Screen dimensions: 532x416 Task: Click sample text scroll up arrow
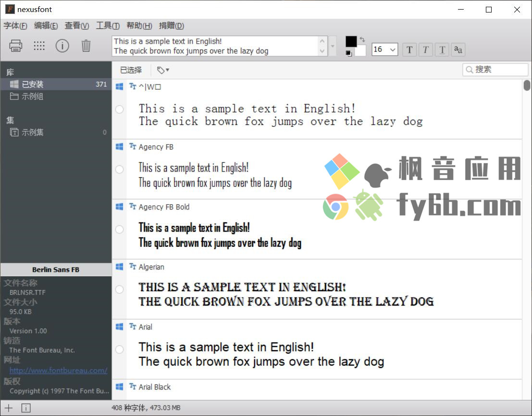point(322,41)
